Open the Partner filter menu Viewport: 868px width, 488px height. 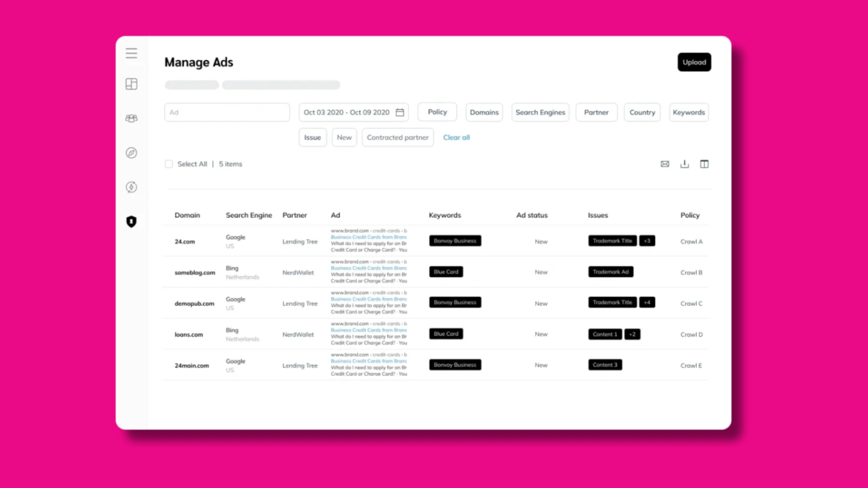[x=596, y=112]
